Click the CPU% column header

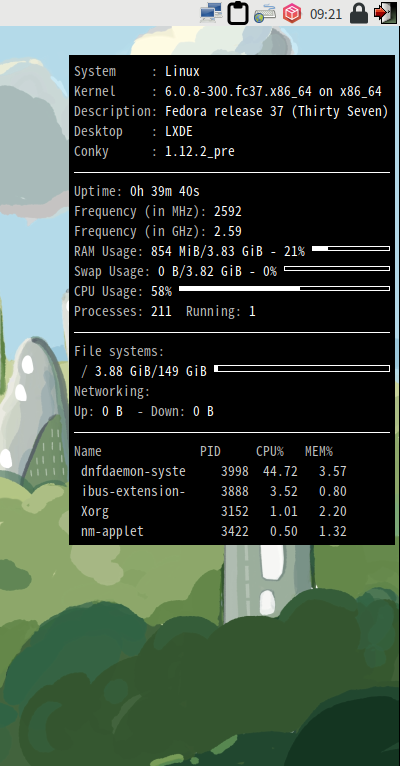(270, 451)
